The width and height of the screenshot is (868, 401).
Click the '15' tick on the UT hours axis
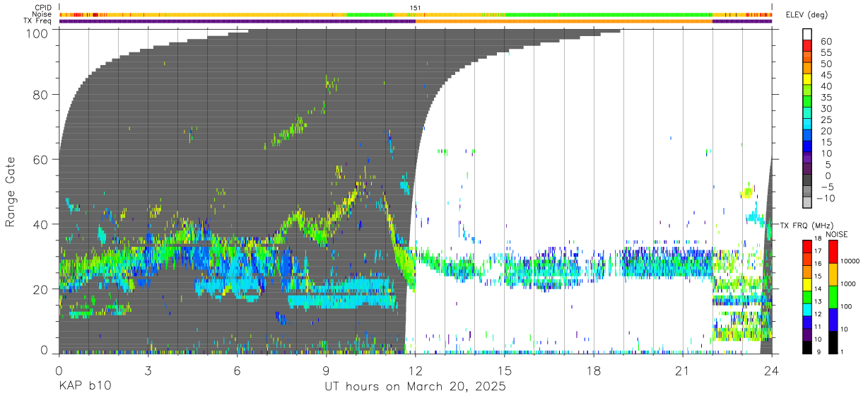point(505,370)
